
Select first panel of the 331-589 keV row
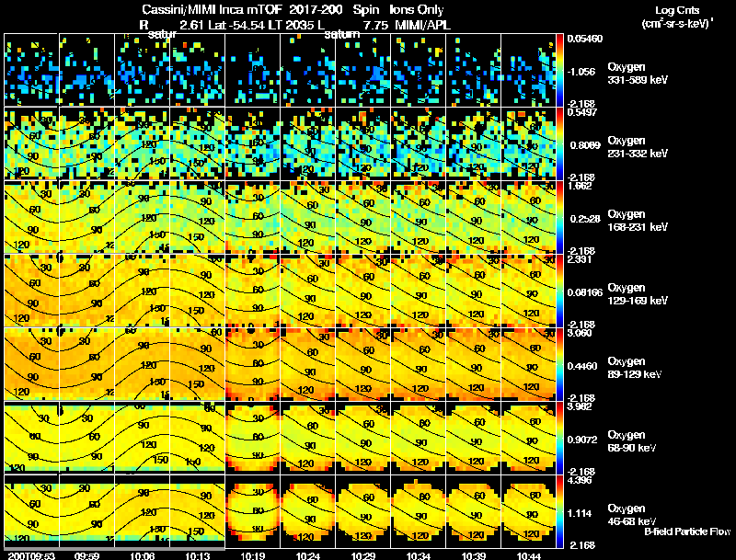31,71
